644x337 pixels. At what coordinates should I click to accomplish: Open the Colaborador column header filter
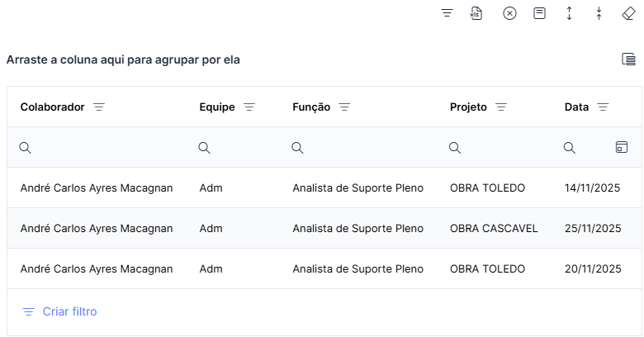tap(99, 107)
